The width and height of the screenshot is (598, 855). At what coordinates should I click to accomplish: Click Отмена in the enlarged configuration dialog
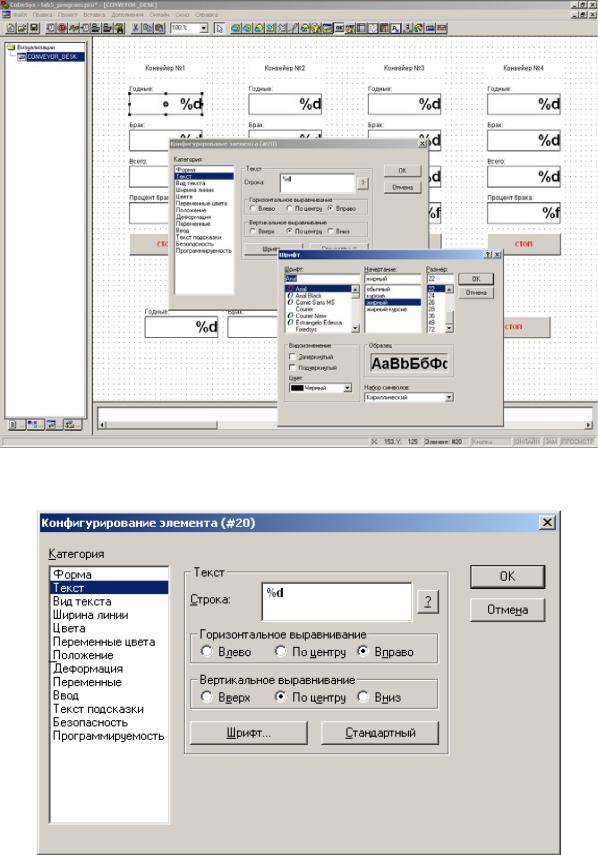[x=508, y=610]
